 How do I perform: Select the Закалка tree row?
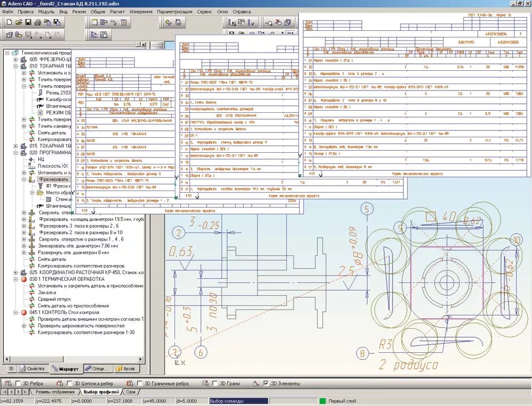click(x=47, y=292)
